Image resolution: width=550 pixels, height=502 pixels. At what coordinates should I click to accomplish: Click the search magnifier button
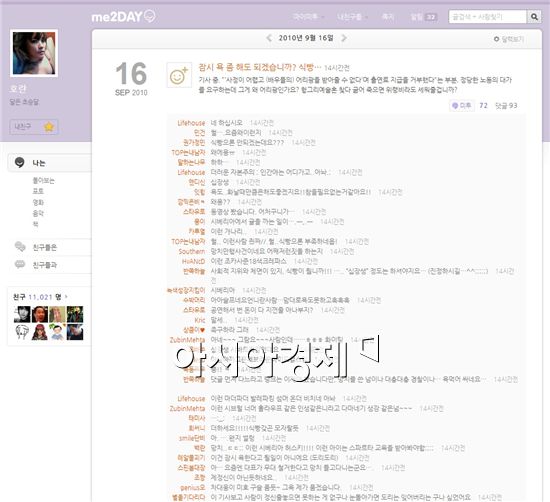coord(534,17)
